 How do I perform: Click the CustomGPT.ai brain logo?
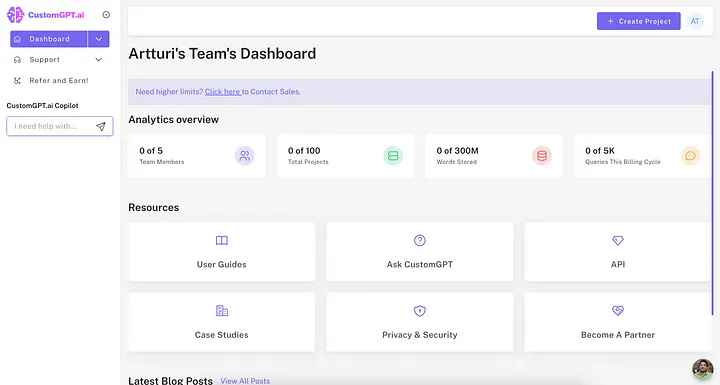tap(15, 15)
